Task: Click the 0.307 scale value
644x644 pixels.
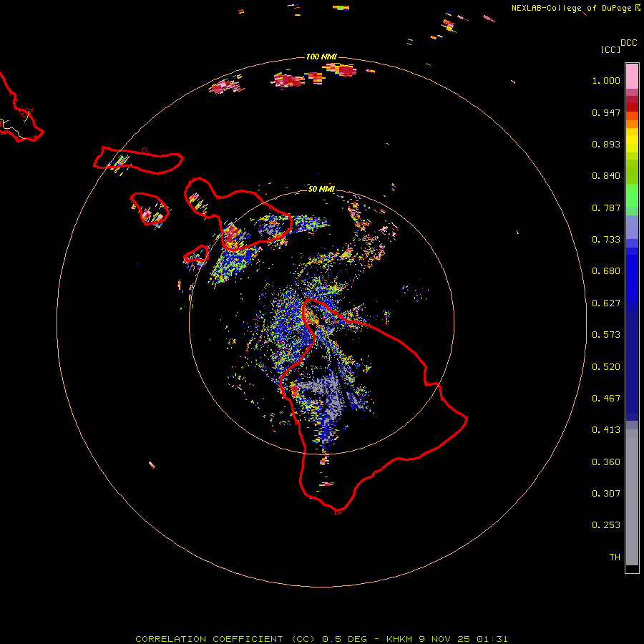Action: [606, 494]
